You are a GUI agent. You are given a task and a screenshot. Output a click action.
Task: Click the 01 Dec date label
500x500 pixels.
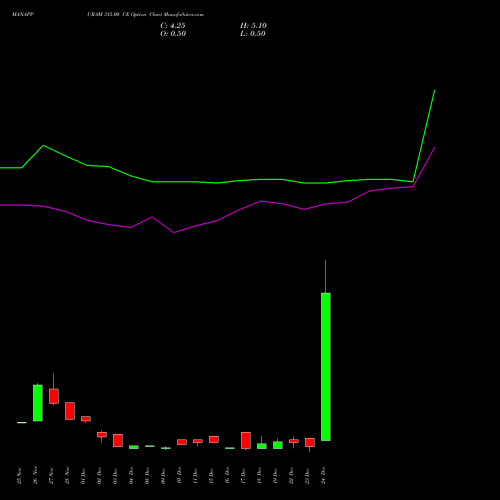(x=83, y=476)
